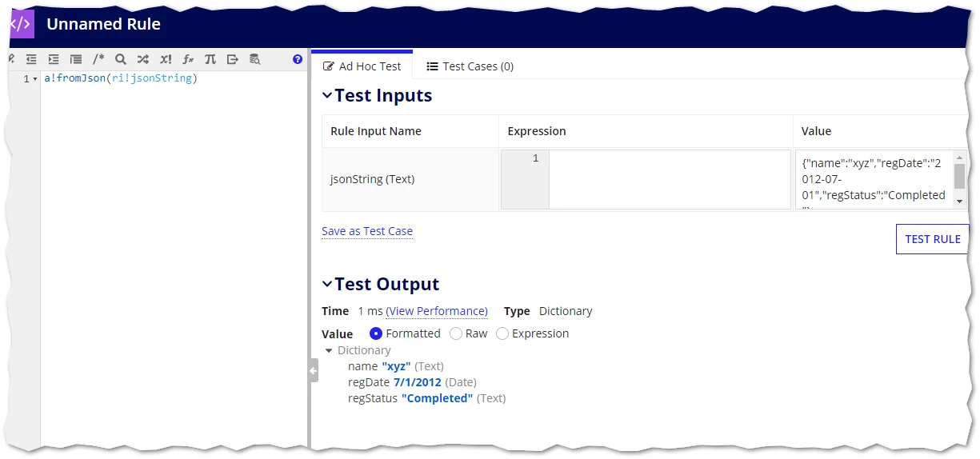
Task: Click the pi constant icon
Action: click(210, 59)
